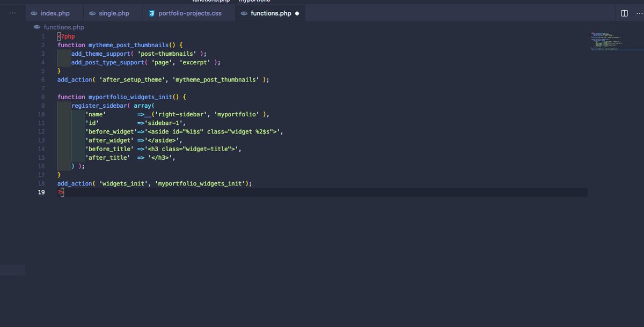Click the PHP icon on the single.php tab
This screenshot has height=327, width=644.
(x=92, y=13)
